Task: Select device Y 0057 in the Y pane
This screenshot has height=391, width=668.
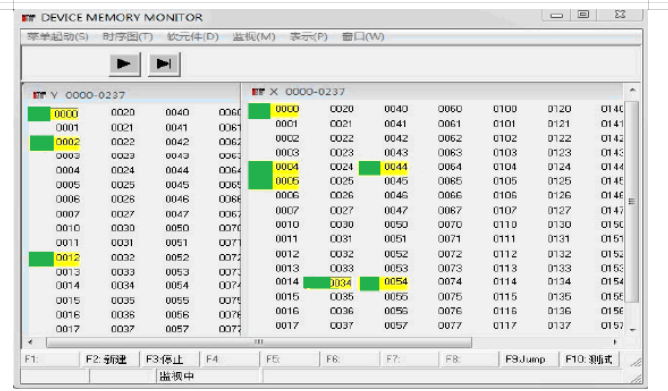Action: pos(177,329)
